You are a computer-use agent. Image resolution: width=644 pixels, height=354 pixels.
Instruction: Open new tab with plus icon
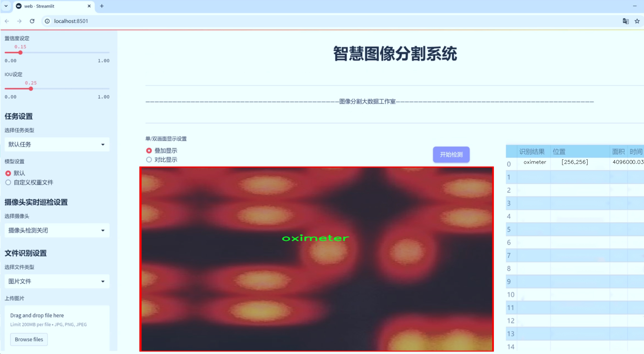tap(102, 6)
